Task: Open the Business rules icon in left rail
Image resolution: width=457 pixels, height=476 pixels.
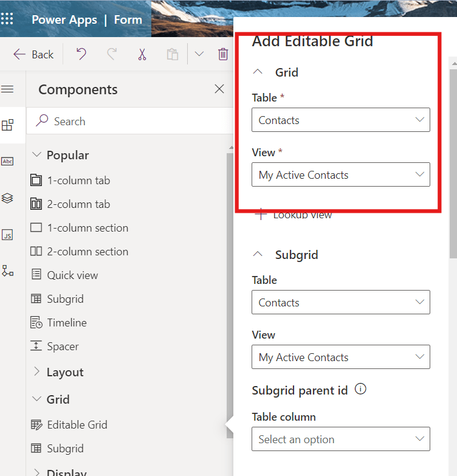Action: [x=8, y=271]
